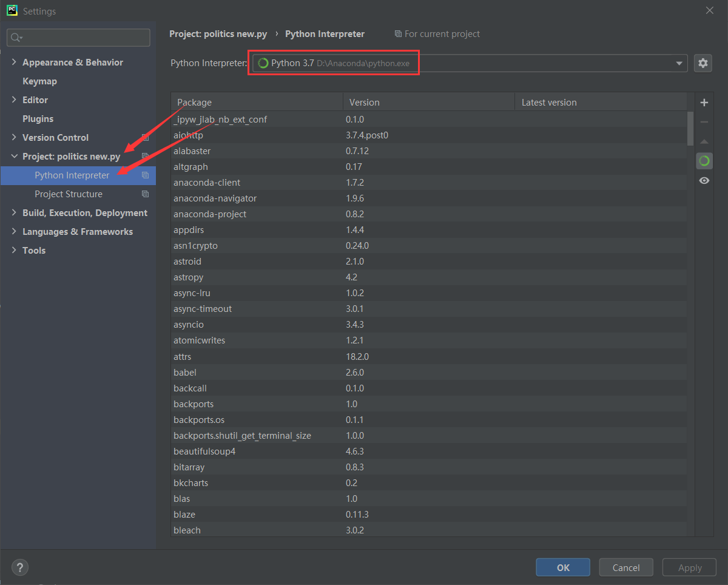This screenshot has width=728, height=585.
Task: Click the settings search input field
Action: tap(78, 38)
